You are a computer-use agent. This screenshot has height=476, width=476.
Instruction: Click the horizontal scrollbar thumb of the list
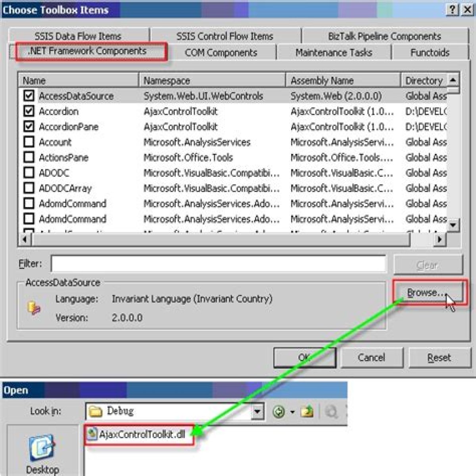pyautogui.click(x=221, y=239)
